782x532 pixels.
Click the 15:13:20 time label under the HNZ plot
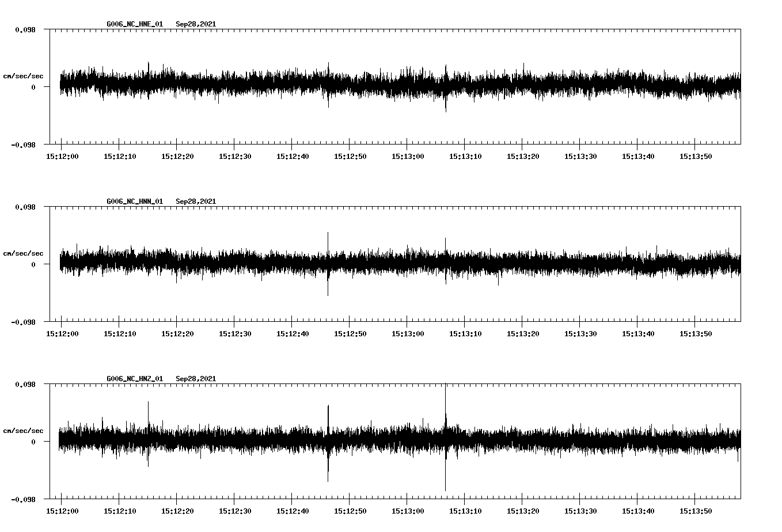[x=523, y=511]
